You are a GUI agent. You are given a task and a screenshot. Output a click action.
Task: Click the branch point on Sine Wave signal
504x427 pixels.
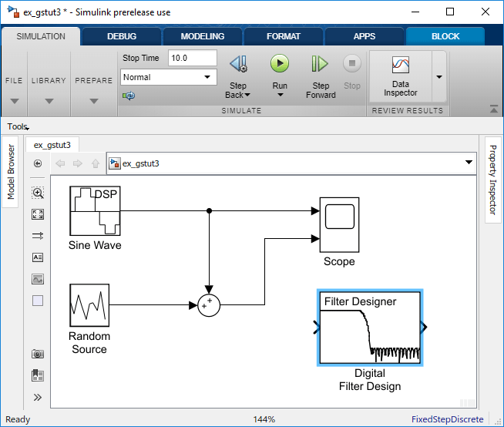click(x=210, y=211)
